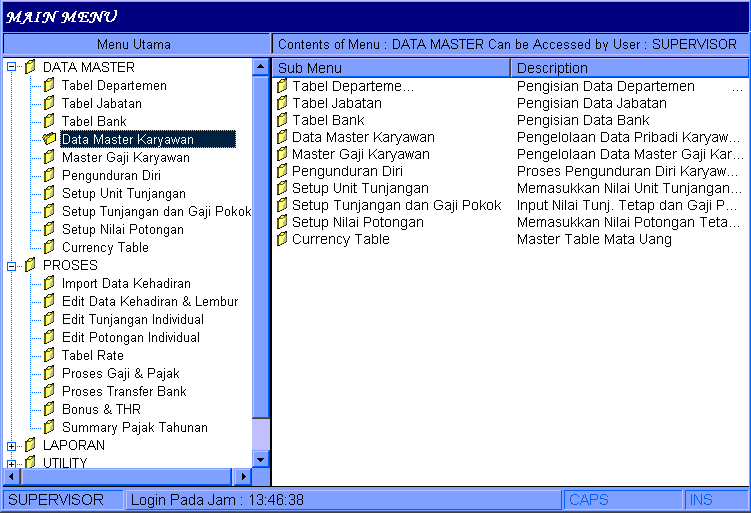Click folder icon beside Summary Pajak Tahunan
The image size is (751, 513).
pyautogui.click(x=49, y=427)
